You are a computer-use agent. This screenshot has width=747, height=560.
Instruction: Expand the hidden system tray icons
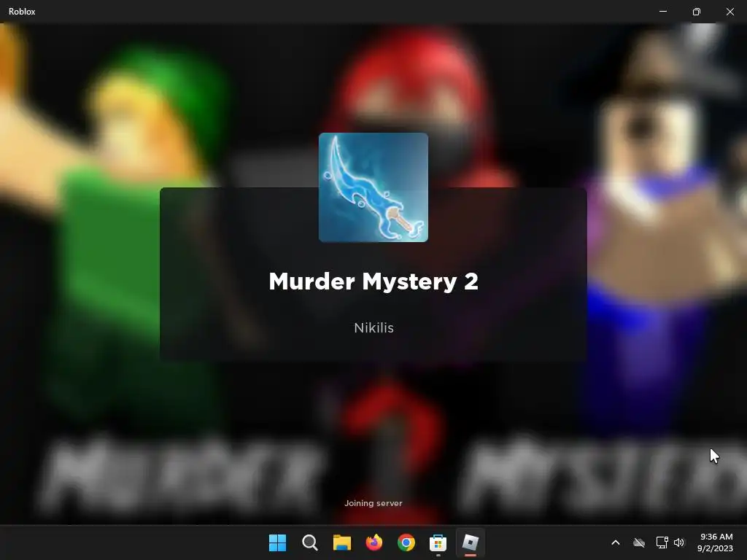click(x=616, y=542)
